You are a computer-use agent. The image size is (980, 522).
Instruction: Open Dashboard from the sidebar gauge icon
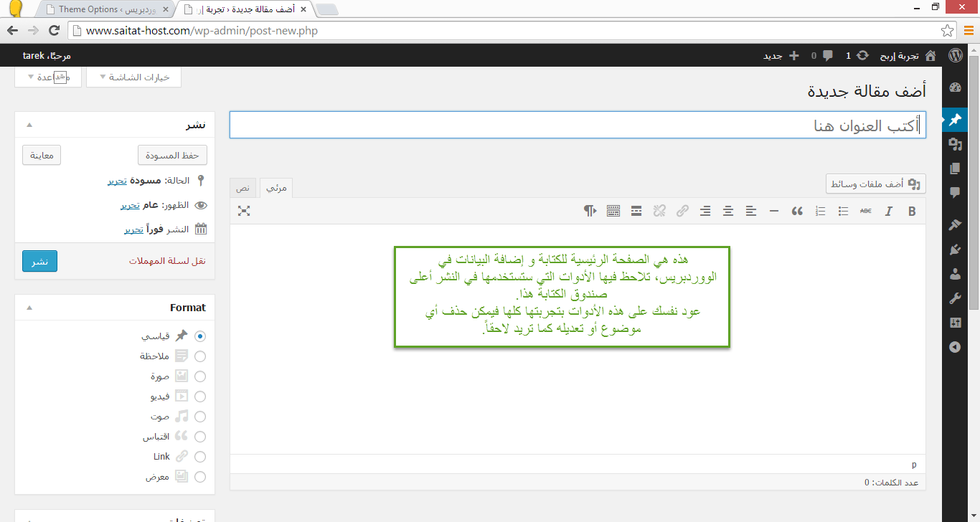coord(955,87)
